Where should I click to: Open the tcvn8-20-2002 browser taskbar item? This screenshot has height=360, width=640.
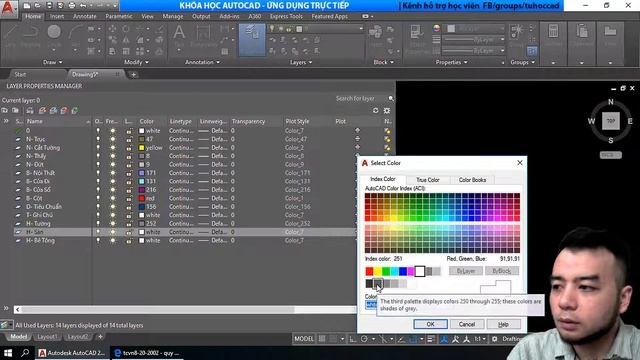(147, 353)
